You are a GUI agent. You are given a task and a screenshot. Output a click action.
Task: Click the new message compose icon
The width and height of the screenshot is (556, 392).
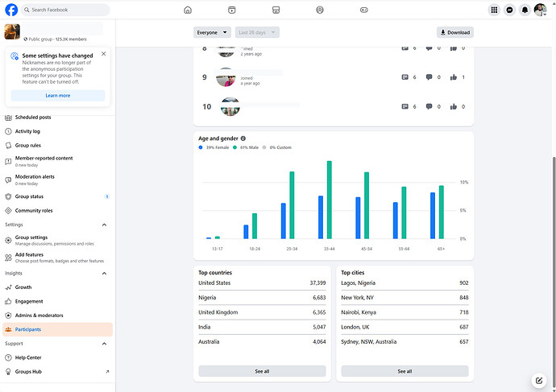tap(539, 380)
